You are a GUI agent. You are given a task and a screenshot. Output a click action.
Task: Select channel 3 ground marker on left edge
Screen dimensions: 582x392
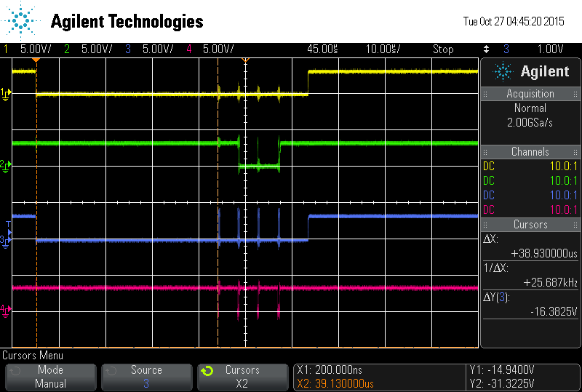(6, 241)
